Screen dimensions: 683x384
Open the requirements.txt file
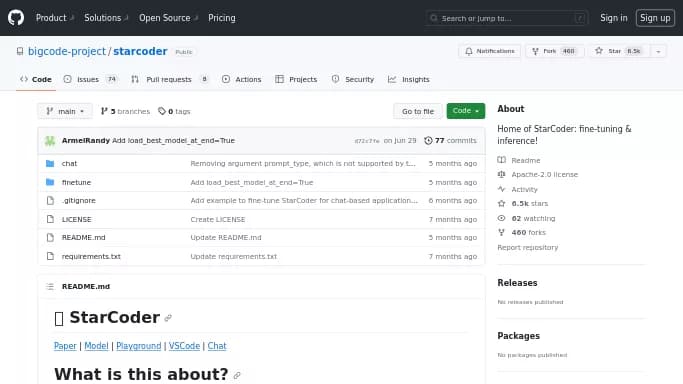coord(91,256)
